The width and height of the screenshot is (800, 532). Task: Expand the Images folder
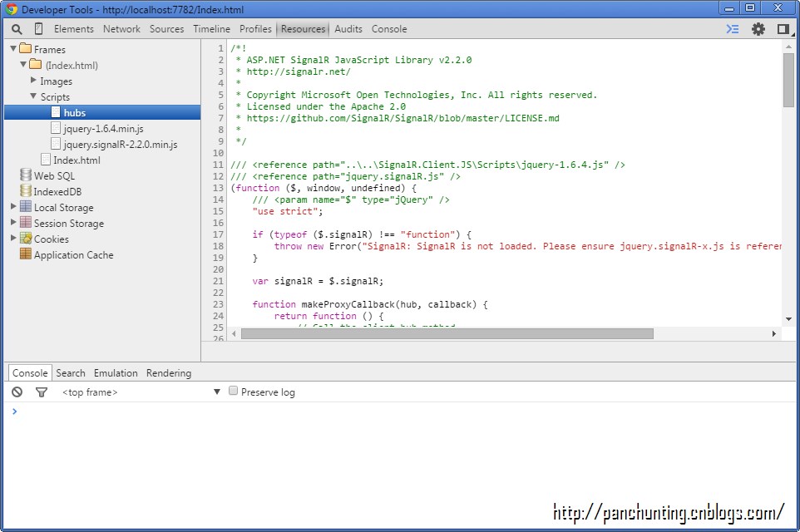point(33,80)
